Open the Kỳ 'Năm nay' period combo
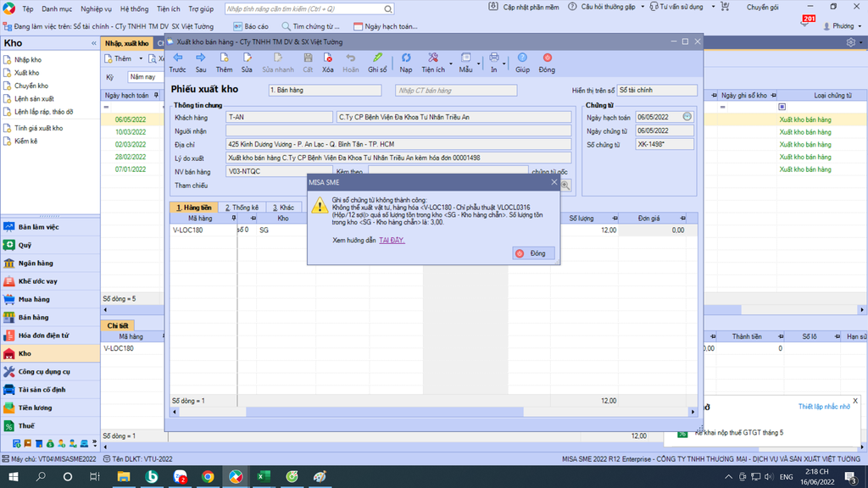868x488 pixels. coord(146,77)
